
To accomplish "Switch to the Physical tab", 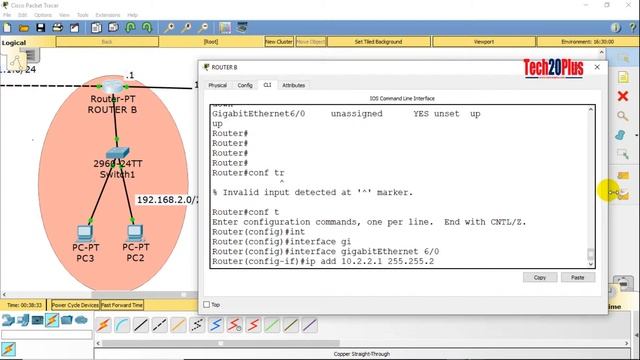I will pos(218,85).
